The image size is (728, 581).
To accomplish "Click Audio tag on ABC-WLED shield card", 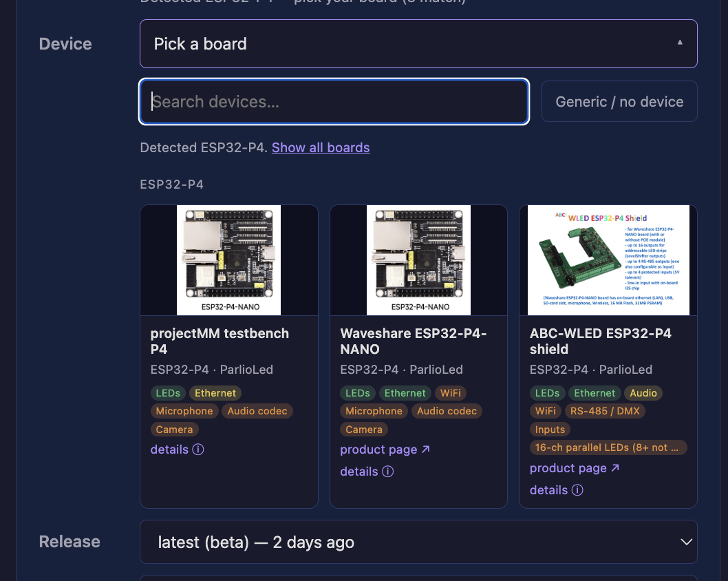I will 643,393.
